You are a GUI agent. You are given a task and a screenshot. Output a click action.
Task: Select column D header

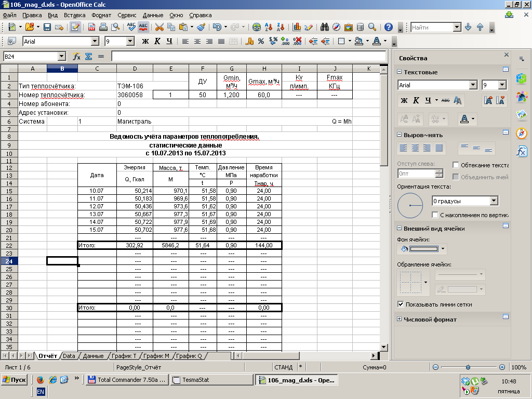tap(135, 69)
